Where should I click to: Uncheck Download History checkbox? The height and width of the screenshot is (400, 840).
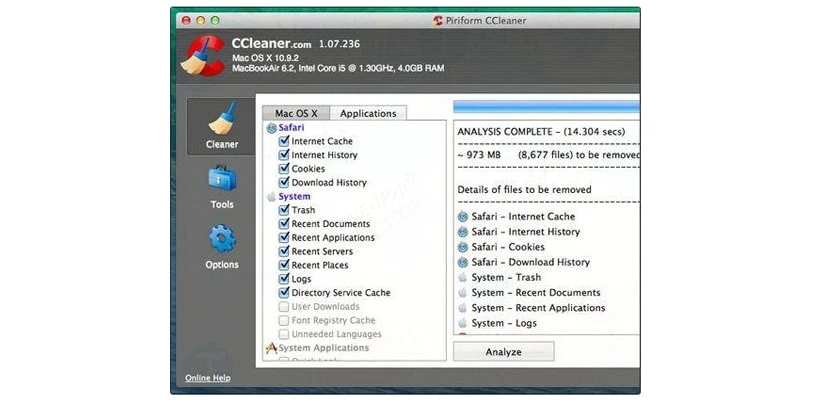click(x=284, y=183)
